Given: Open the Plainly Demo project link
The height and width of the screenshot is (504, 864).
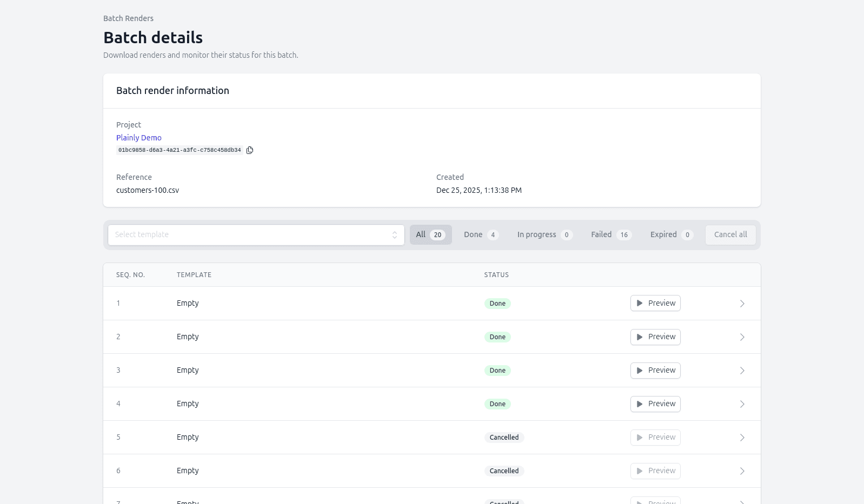Looking at the screenshot, I should point(138,138).
